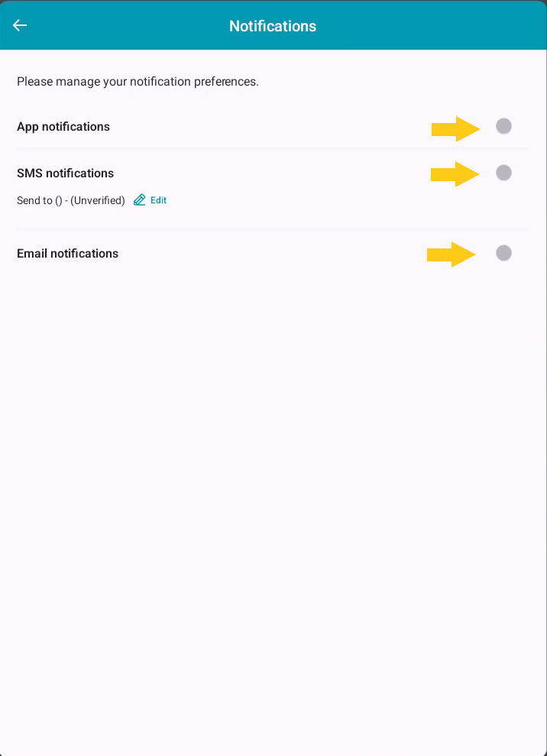Click the teal pencil next to Edit
547x756 pixels.
pos(138,200)
